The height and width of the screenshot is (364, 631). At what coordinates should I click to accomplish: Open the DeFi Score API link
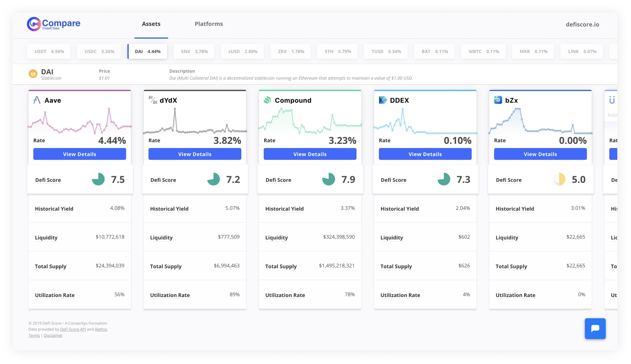(x=73, y=329)
